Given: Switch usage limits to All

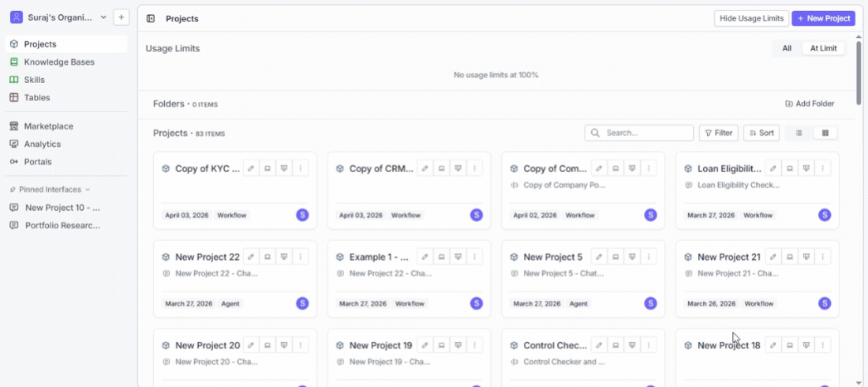Looking at the screenshot, I should (x=787, y=48).
